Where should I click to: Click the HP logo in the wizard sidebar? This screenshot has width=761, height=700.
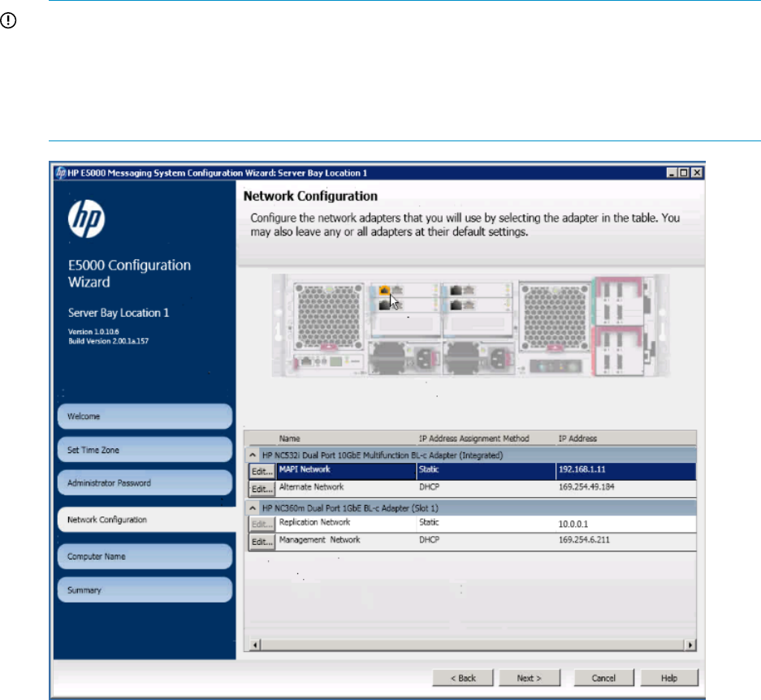coord(86,219)
